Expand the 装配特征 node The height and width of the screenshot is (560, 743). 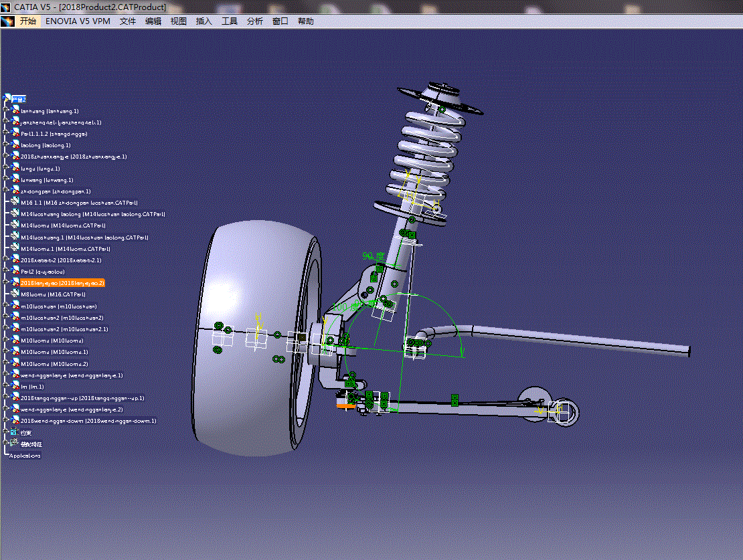[5, 442]
